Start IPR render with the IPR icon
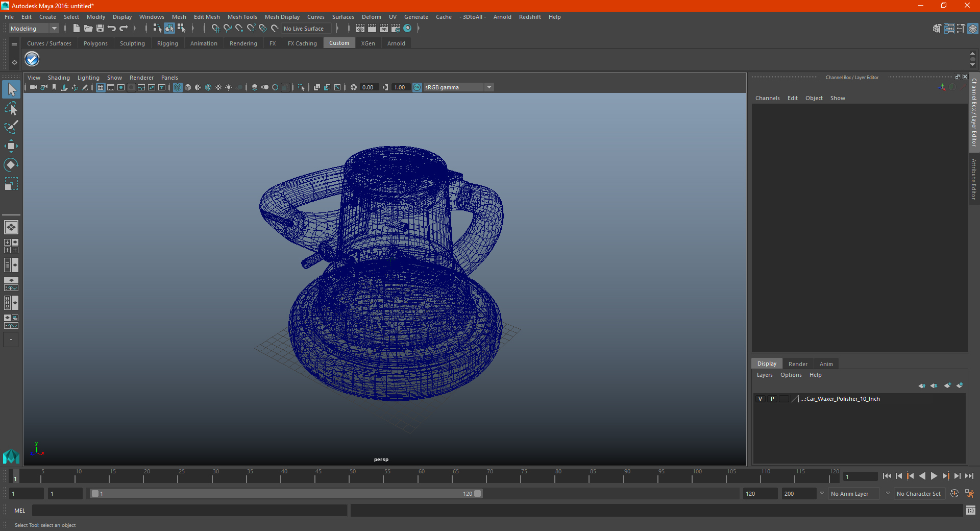Viewport: 980px width, 531px height. tap(384, 29)
